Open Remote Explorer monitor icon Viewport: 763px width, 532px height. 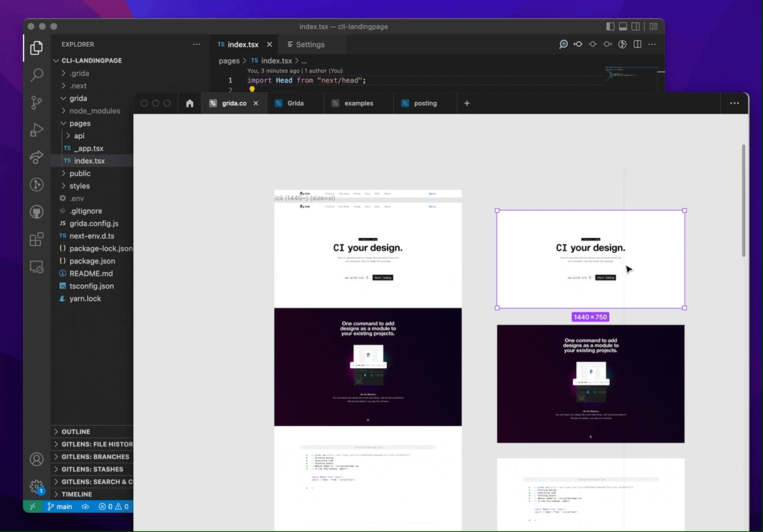click(x=36, y=267)
